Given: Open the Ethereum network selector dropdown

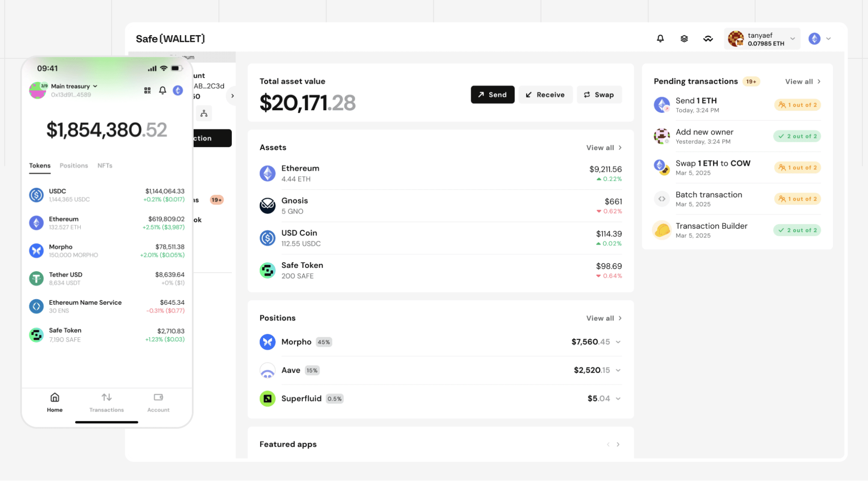Looking at the screenshot, I should click(819, 39).
